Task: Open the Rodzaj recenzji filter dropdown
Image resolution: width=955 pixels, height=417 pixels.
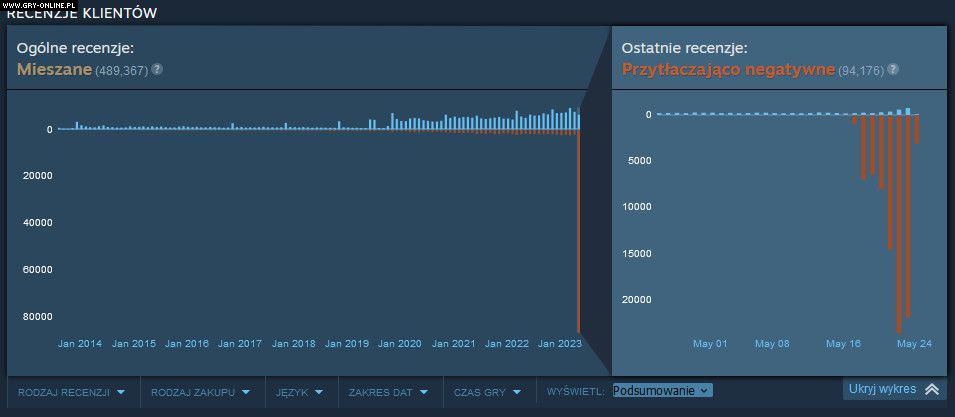Action: 72,392
